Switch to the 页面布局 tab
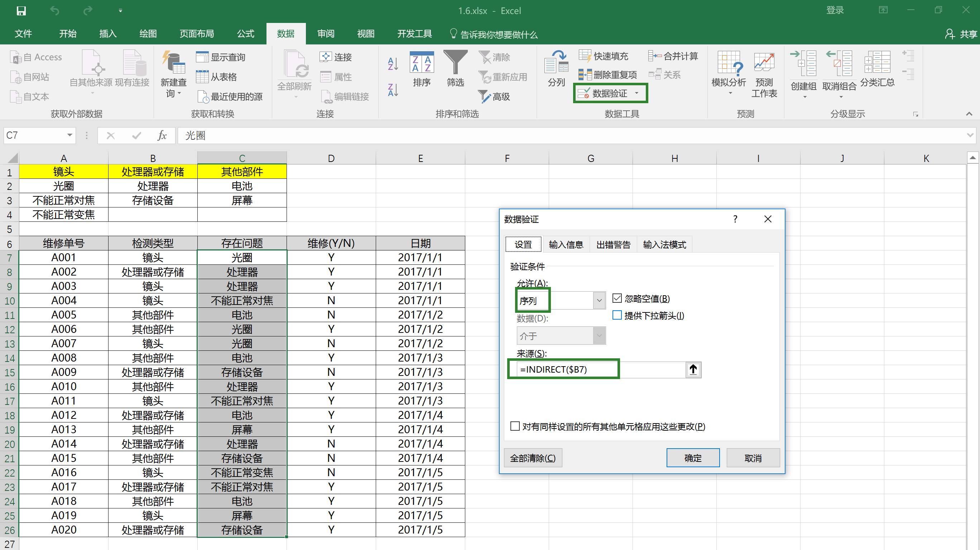This screenshot has width=980, height=550. tap(197, 34)
